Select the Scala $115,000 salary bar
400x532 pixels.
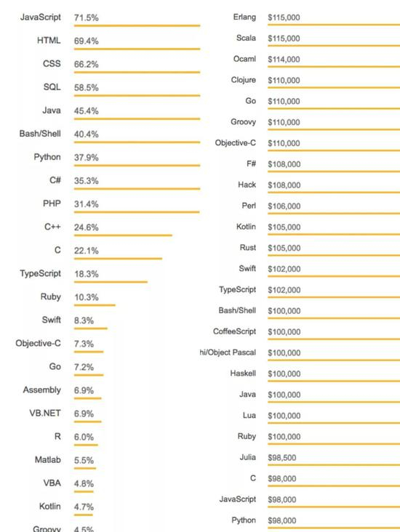point(334,46)
